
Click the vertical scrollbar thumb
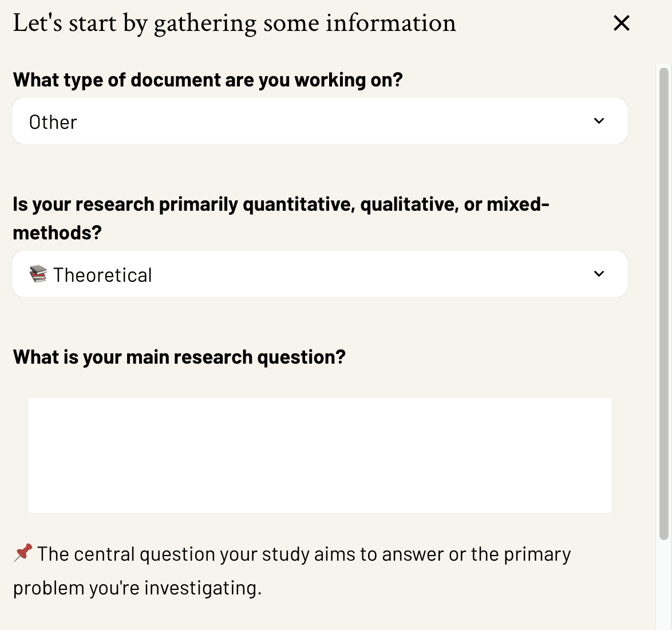pos(663,304)
